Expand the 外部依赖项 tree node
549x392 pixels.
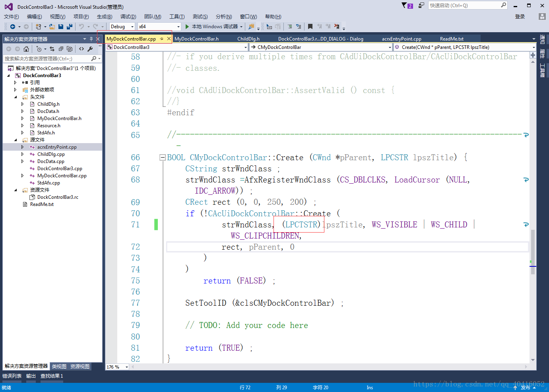tap(16, 90)
